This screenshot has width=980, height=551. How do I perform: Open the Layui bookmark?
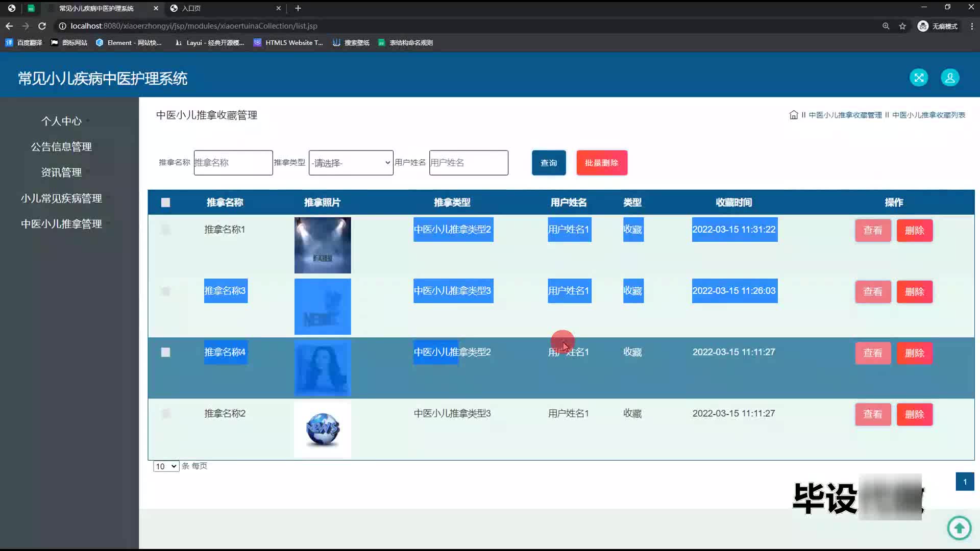pos(209,43)
